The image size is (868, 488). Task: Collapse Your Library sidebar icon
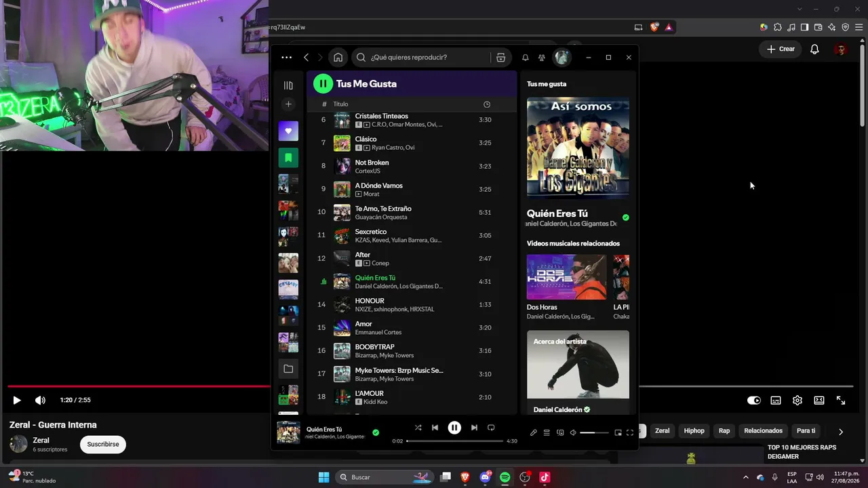(288, 85)
